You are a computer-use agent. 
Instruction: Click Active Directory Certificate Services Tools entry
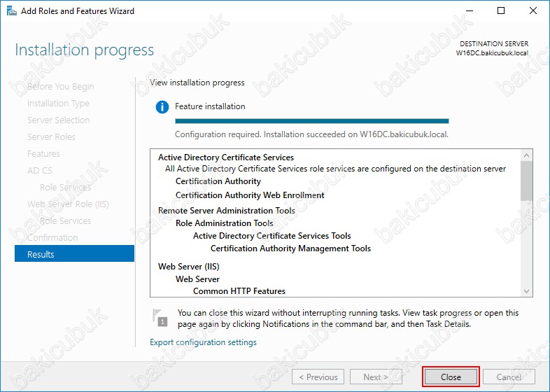pos(272,236)
